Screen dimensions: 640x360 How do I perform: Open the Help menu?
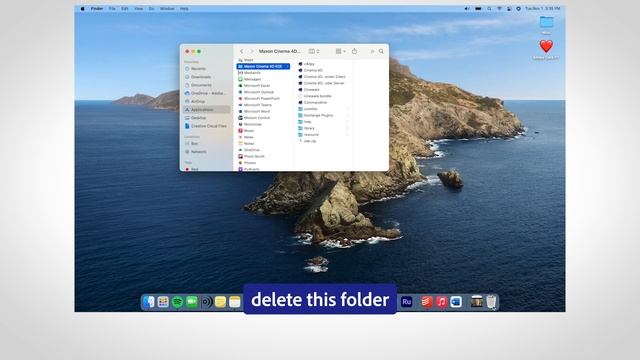tap(184, 9)
